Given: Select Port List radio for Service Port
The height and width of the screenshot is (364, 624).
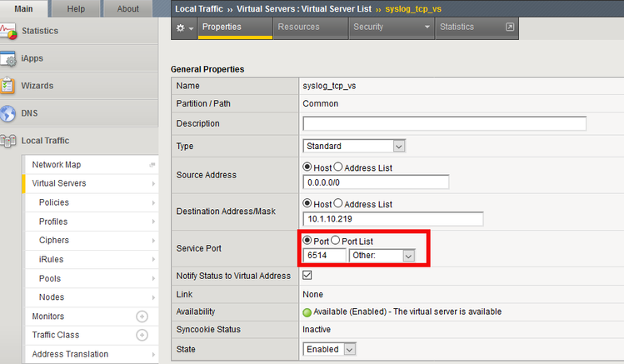Looking at the screenshot, I should tap(336, 240).
